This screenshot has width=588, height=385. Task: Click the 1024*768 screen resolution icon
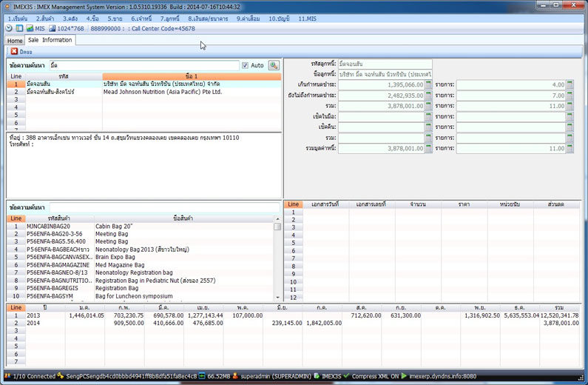[x=53, y=29]
